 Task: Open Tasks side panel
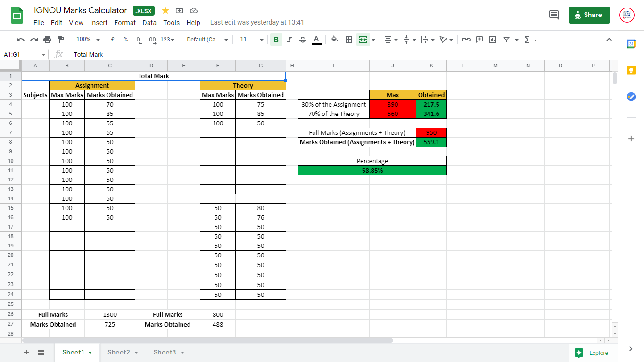coord(631,96)
